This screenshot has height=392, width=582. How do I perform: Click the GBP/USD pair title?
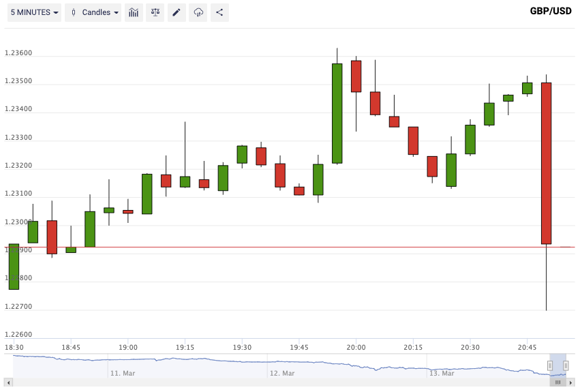551,11
